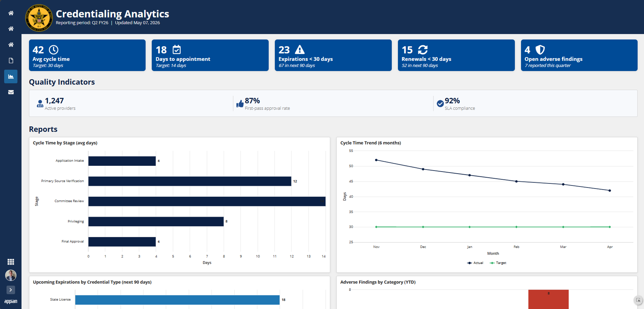Open the document page icon in sidebar
The width and height of the screenshot is (644, 309).
(11, 61)
